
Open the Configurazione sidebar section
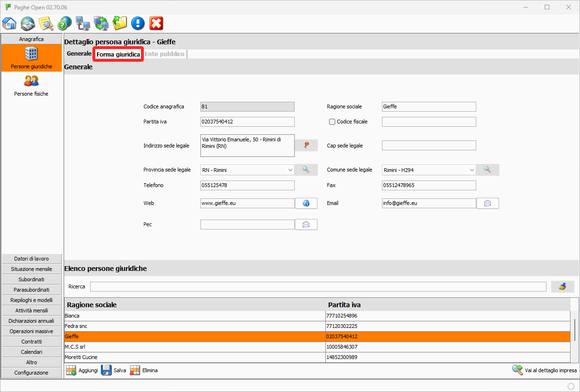32,373
